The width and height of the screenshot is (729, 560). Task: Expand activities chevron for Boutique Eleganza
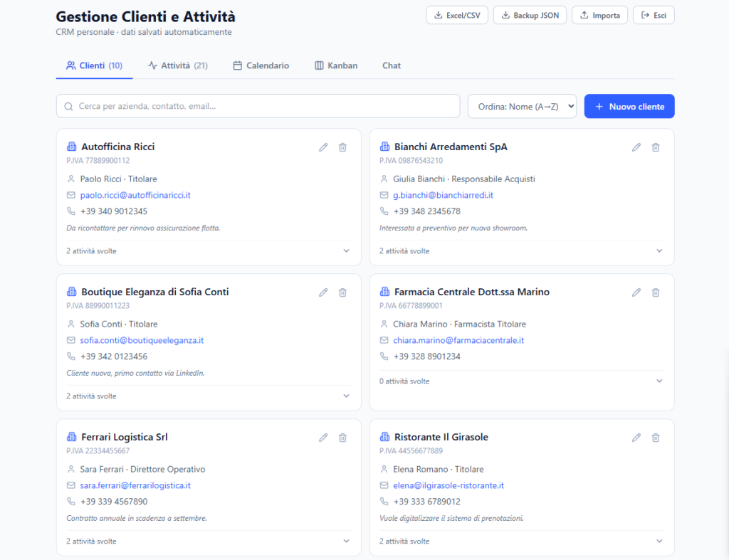pos(347,396)
